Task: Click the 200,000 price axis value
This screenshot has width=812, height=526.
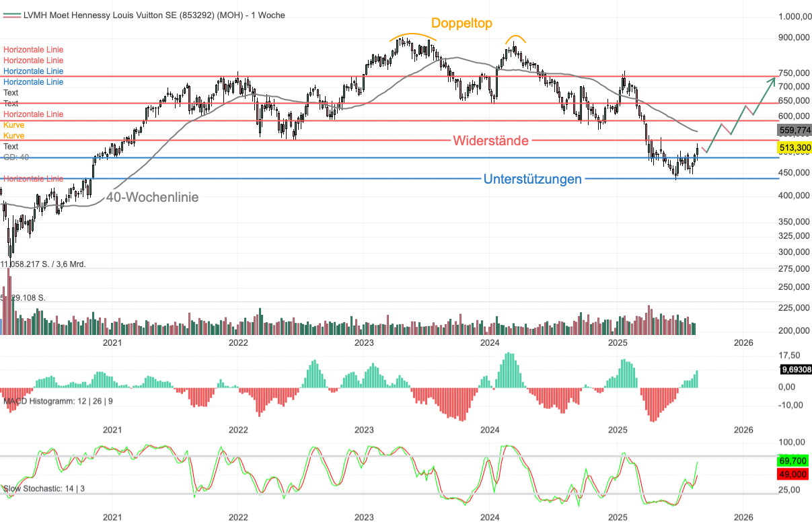Action: pyautogui.click(x=794, y=330)
